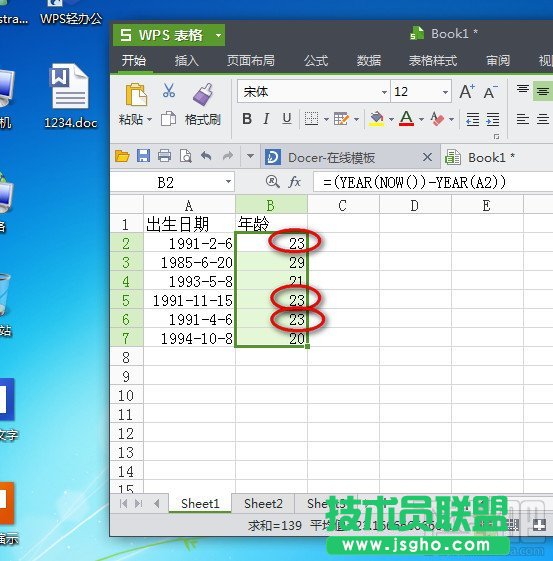Close the Docer online template tab
The height and width of the screenshot is (561, 553).
click(427, 157)
